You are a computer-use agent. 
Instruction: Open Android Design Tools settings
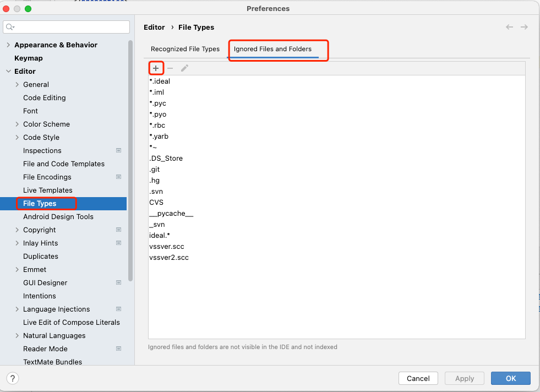(58, 217)
